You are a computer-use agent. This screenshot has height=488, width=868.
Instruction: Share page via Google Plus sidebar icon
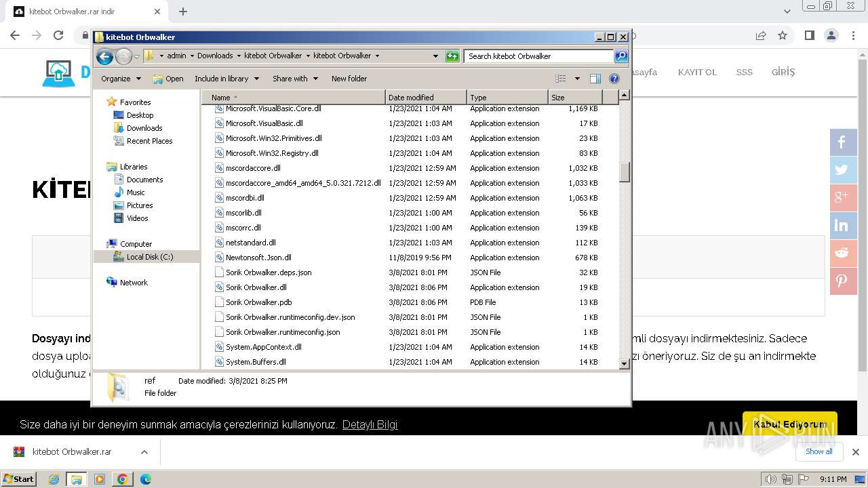[x=844, y=198]
